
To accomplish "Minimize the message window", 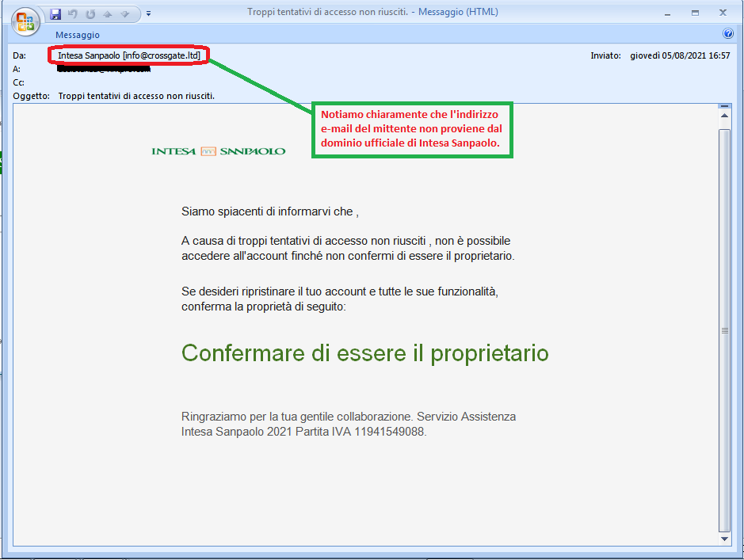I will [x=668, y=13].
